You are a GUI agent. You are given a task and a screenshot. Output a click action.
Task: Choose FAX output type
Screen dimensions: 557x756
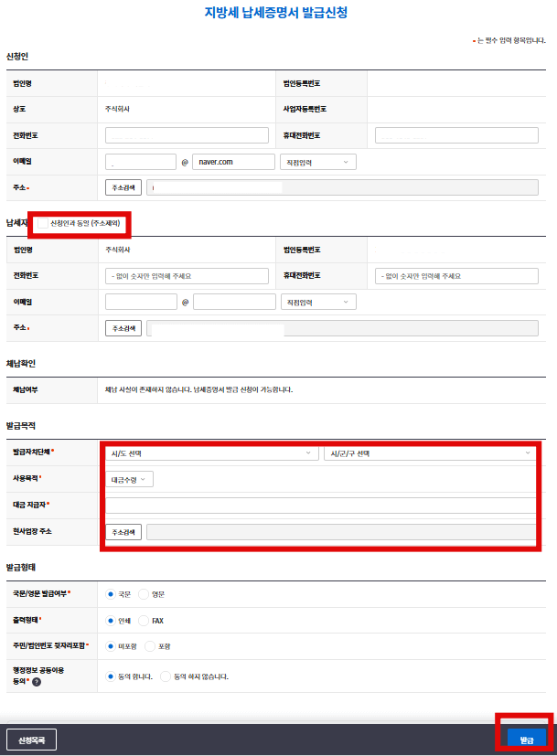[144, 621]
